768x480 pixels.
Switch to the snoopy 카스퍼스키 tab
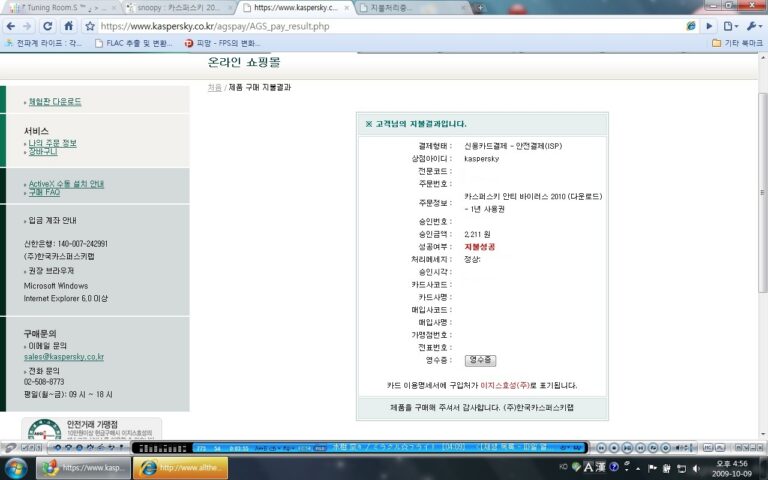pos(178,8)
